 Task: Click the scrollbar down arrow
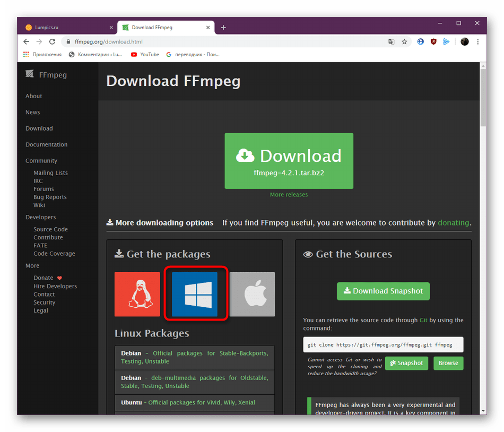(483, 411)
